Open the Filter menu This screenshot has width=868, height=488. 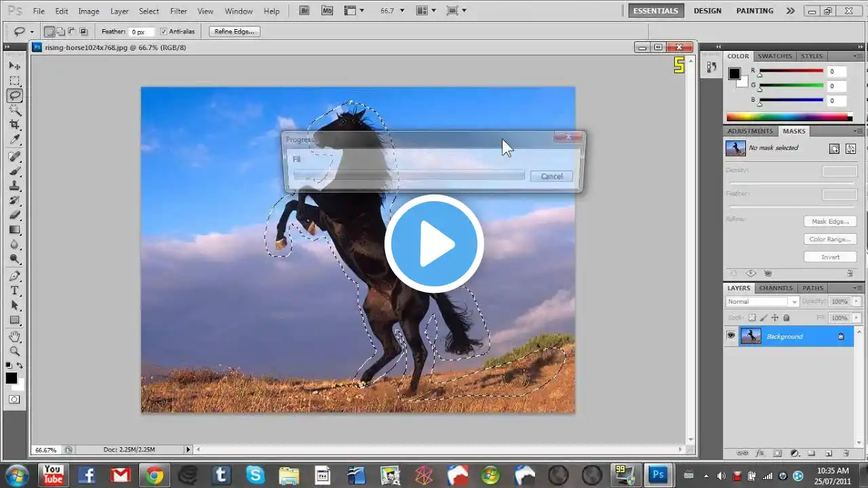(178, 12)
